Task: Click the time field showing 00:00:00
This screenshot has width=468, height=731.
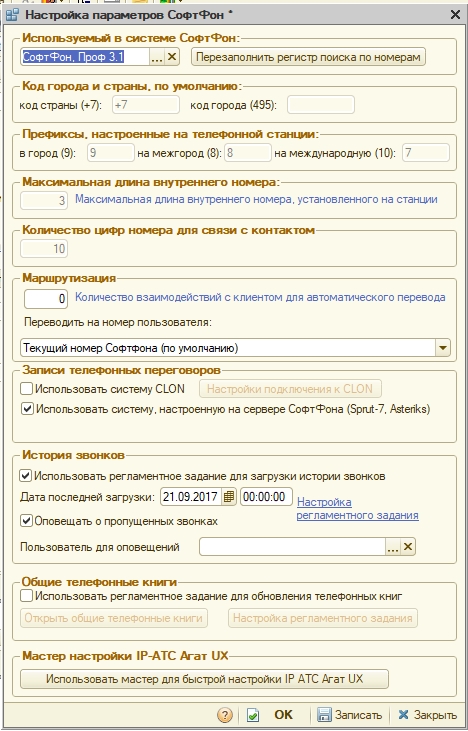Action: click(267, 497)
